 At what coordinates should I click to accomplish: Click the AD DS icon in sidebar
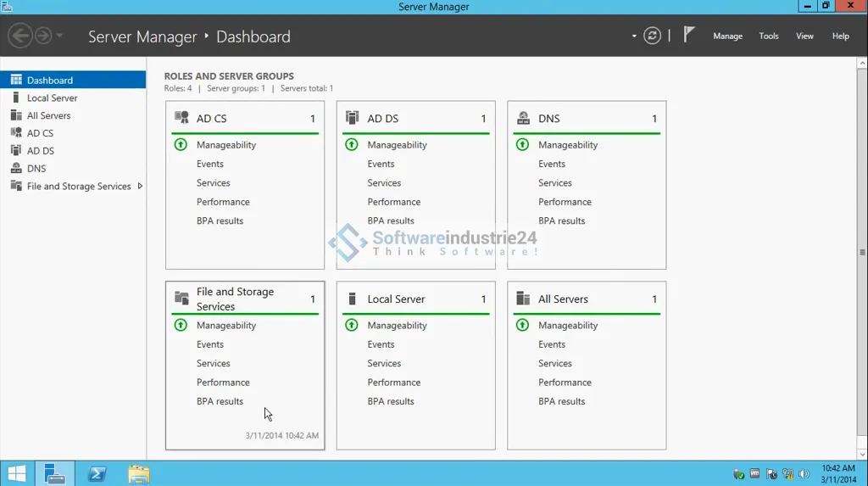(16, 151)
